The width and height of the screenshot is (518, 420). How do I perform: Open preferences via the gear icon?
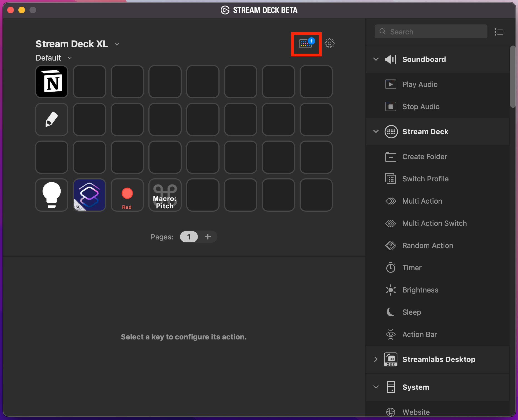tap(330, 43)
